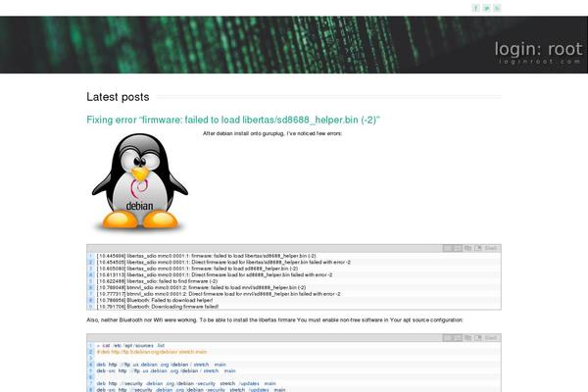Select the line 'cat /etc/apt/sources.list'
The height and width of the screenshot is (392, 588).
click(130, 346)
